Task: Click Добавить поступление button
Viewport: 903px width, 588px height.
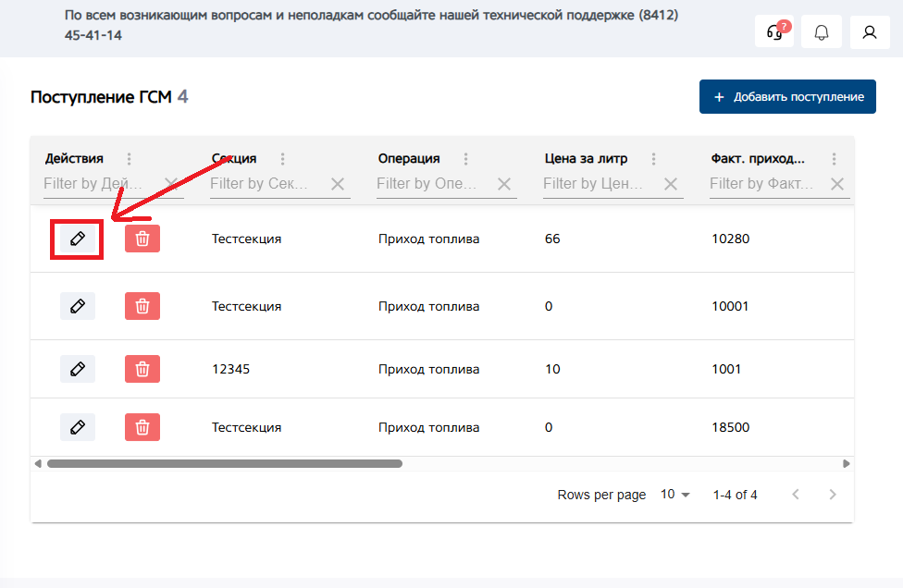Action: pyautogui.click(x=787, y=97)
